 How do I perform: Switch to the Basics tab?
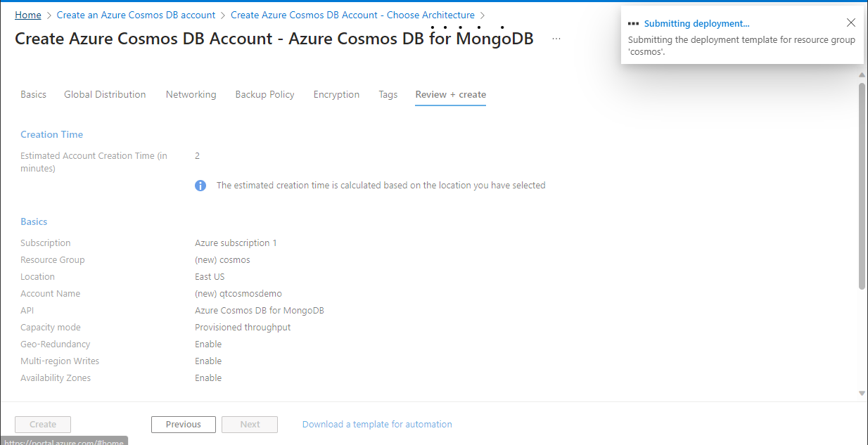tap(33, 94)
